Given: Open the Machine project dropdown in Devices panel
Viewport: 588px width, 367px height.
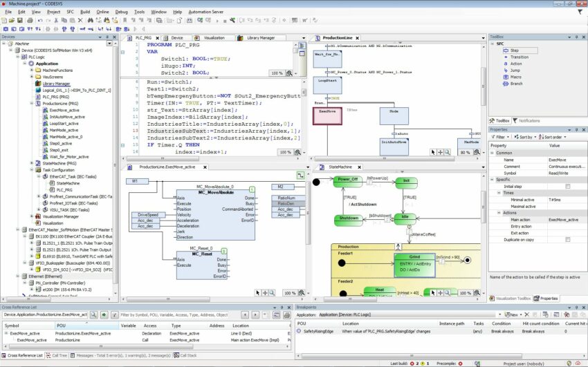Looking at the screenshot, I should [x=109, y=44].
